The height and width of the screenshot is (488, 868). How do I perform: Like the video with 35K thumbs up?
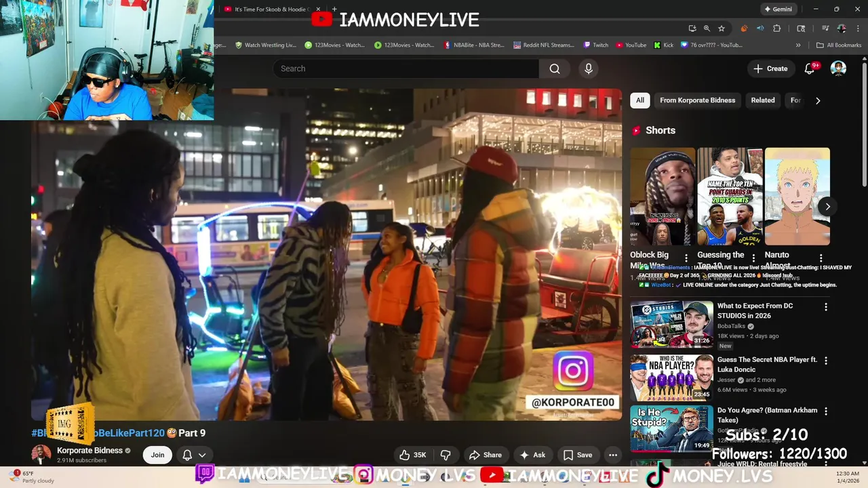pyautogui.click(x=413, y=455)
